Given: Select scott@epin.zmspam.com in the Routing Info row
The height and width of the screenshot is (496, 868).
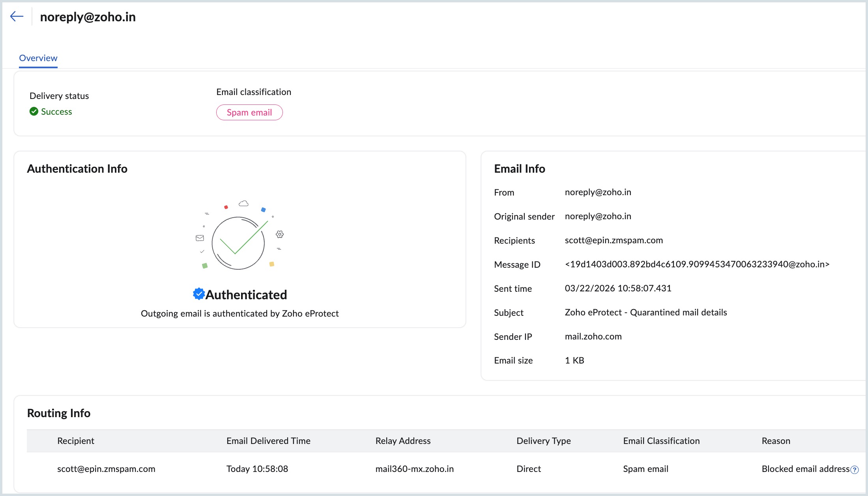Looking at the screenshot, I should pyautogui.click(x=106, y=469).
